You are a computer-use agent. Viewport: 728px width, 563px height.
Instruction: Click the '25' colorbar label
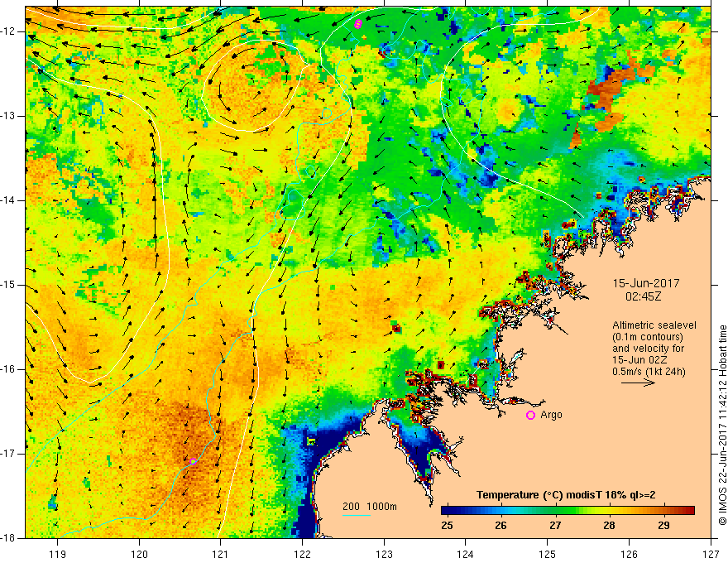pyautogui.click(x=447, y=526)
